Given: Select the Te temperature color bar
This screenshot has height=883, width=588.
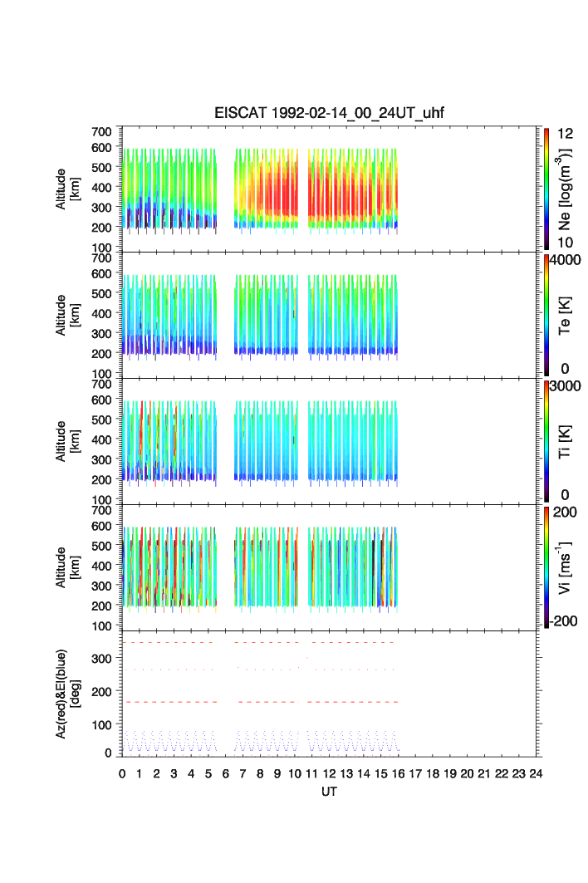Looking at the screenshot, I should point(546,315).
